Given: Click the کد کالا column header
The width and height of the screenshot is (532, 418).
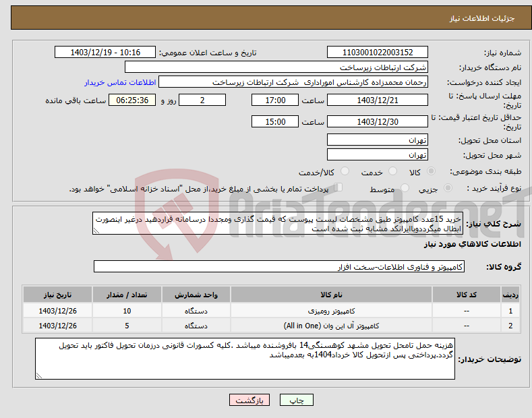Looking at the screenshot, I should pyautogui.click(x=466, y=295).
